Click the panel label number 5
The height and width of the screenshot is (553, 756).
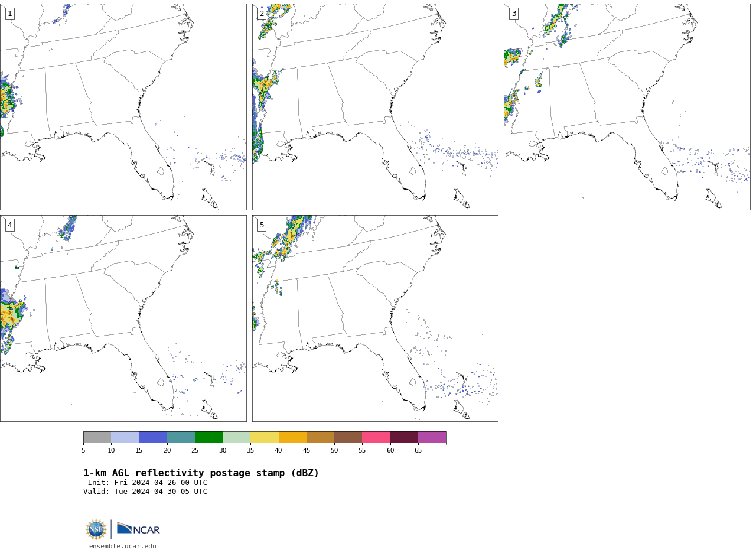(262, 225)
